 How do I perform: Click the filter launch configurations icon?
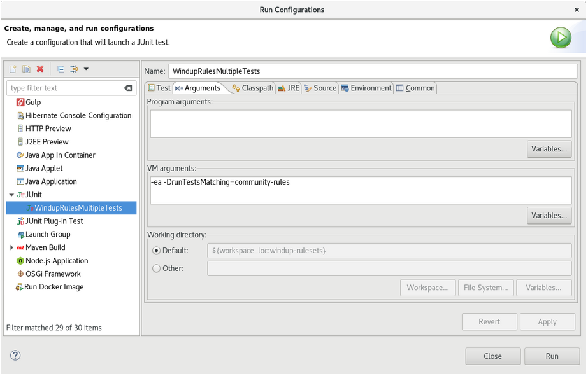point(75,69)
